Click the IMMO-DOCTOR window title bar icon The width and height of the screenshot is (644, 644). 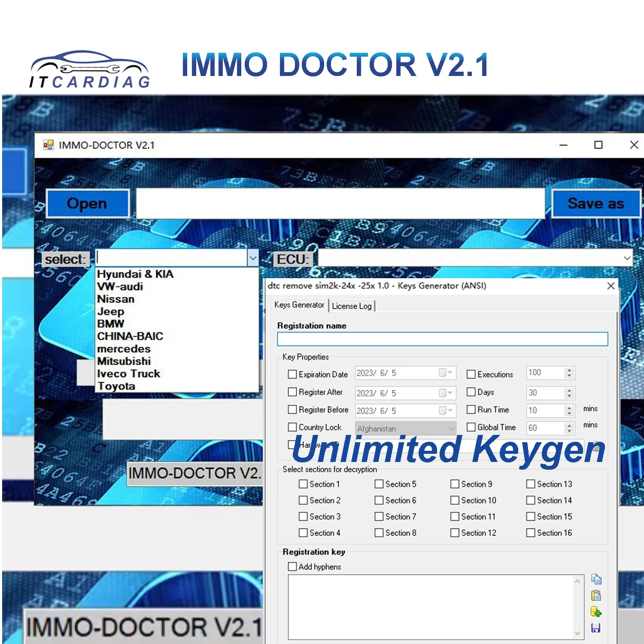coord(49,145)
